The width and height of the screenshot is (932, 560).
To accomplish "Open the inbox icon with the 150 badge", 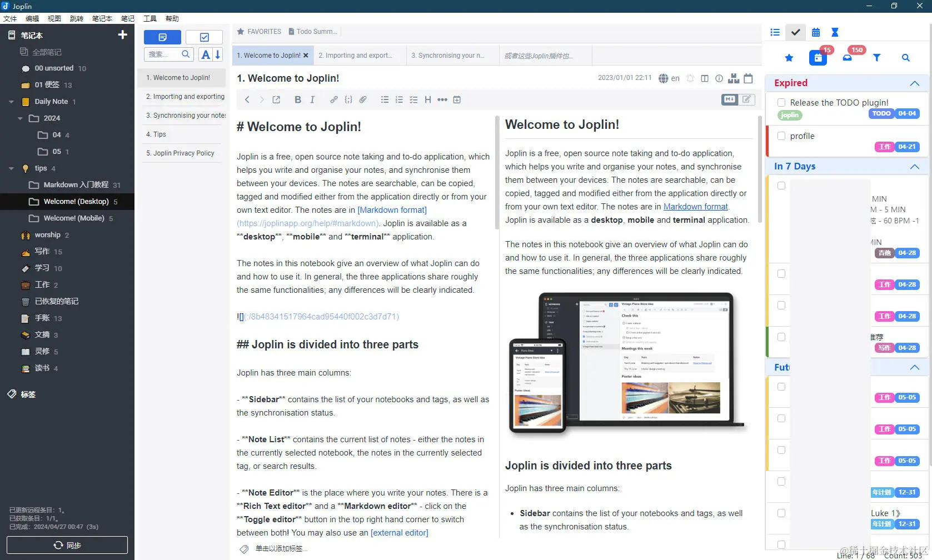I will [848, 58].
